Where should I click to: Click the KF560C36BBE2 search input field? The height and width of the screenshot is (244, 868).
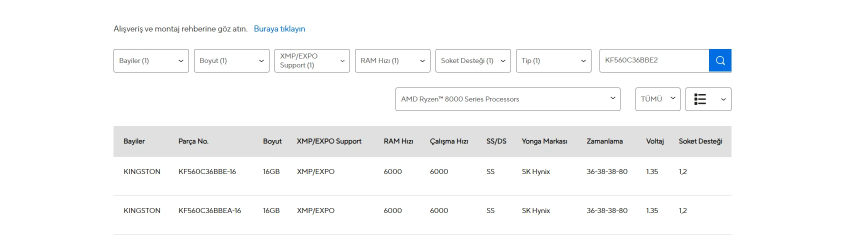tap(654, 60)
